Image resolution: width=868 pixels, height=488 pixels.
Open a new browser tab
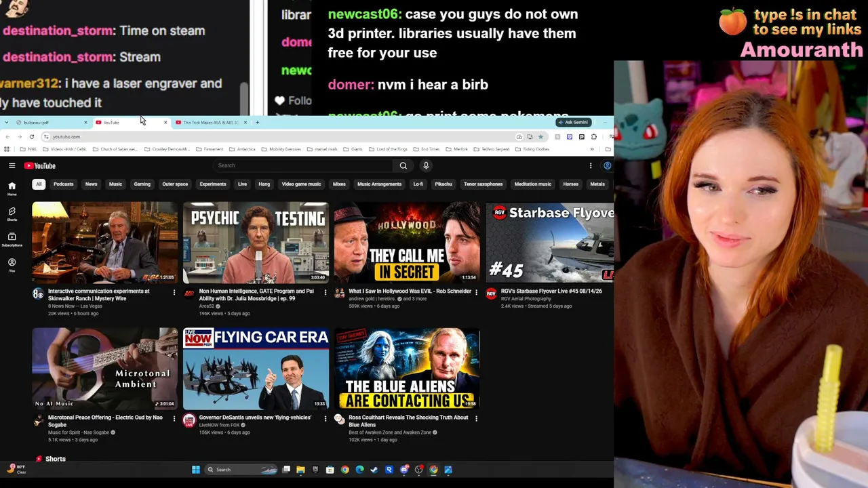(257, 123)
